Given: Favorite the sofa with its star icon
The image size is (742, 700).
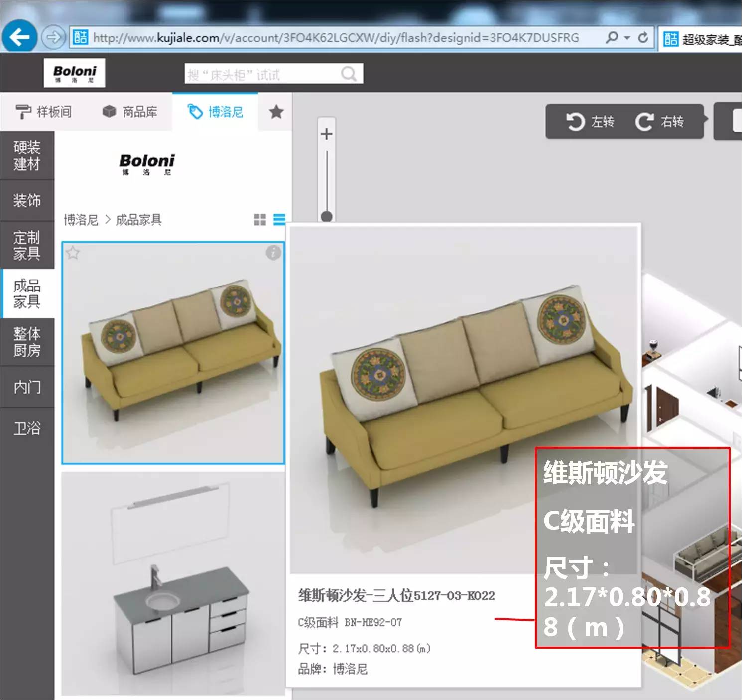Looking at the screenshot, I should pos(73,253).
